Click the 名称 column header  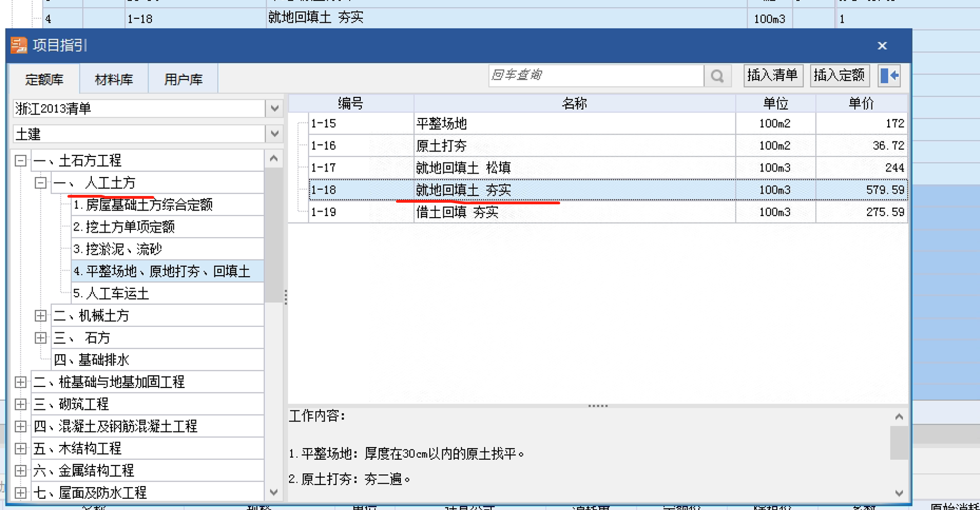(x=575, y=104)
